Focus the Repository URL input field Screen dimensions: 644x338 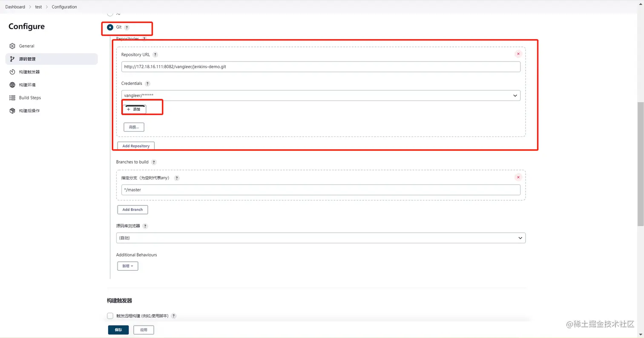pyautogui.click(x=321, y=67)
